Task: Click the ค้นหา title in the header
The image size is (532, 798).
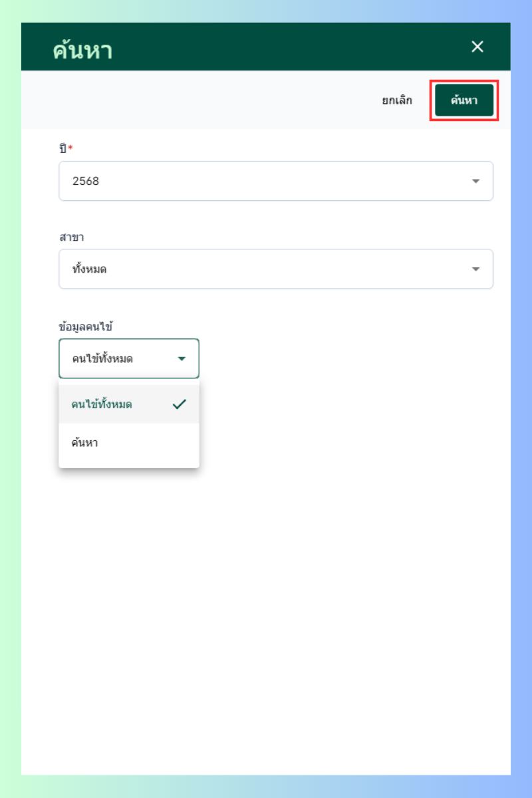Action: (x=82, y=50)
